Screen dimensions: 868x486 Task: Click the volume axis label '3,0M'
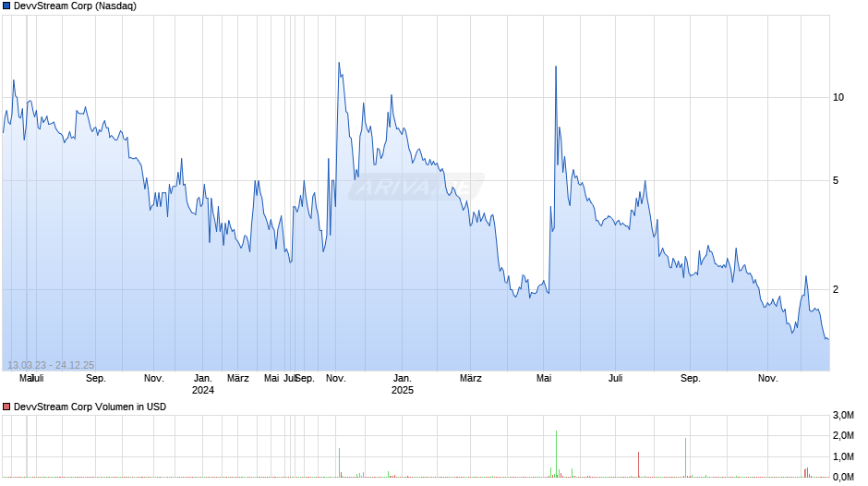[843, 415]
